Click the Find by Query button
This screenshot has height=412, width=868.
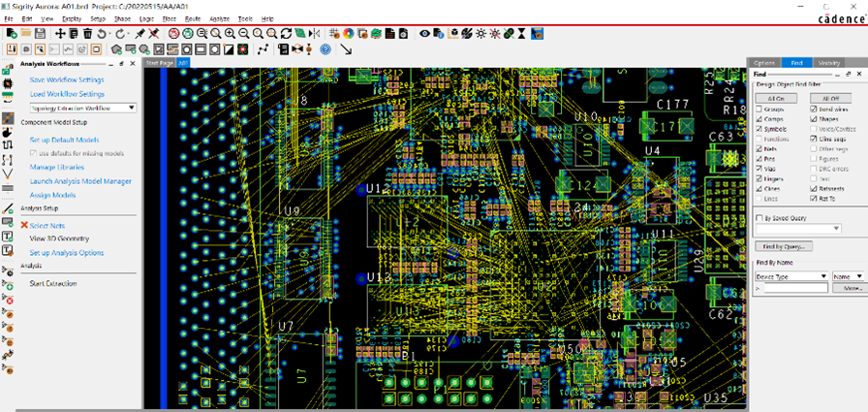pyautogui.click(x=784, y=246)
